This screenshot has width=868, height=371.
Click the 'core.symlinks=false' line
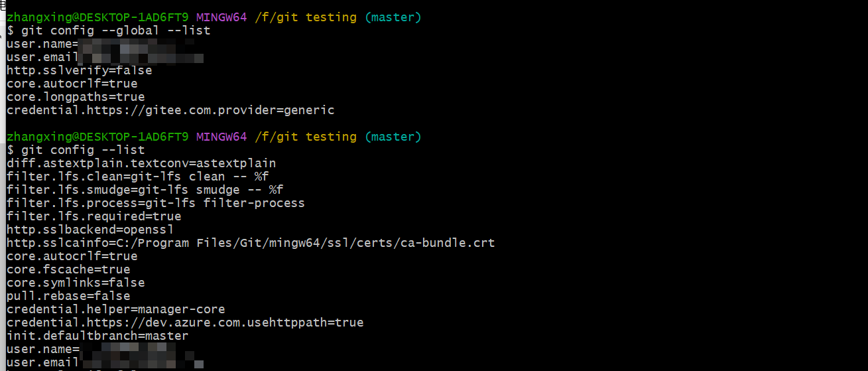pyautogui.click(x=76, y=283)
